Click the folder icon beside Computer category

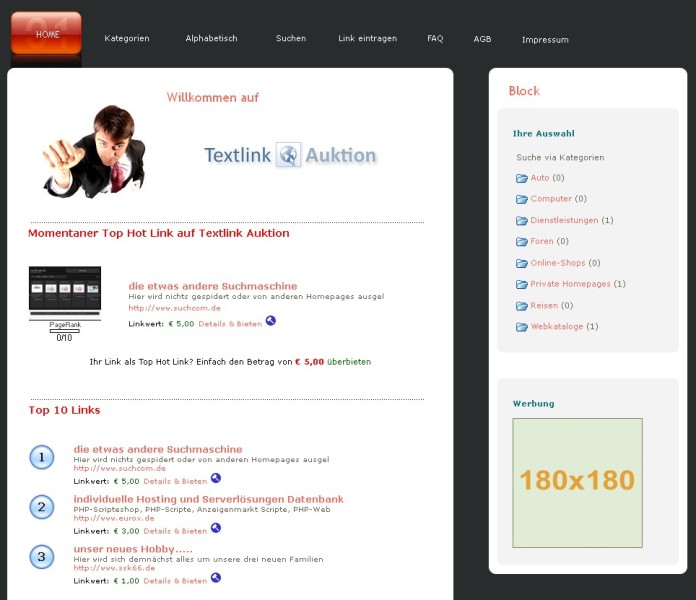521,199
